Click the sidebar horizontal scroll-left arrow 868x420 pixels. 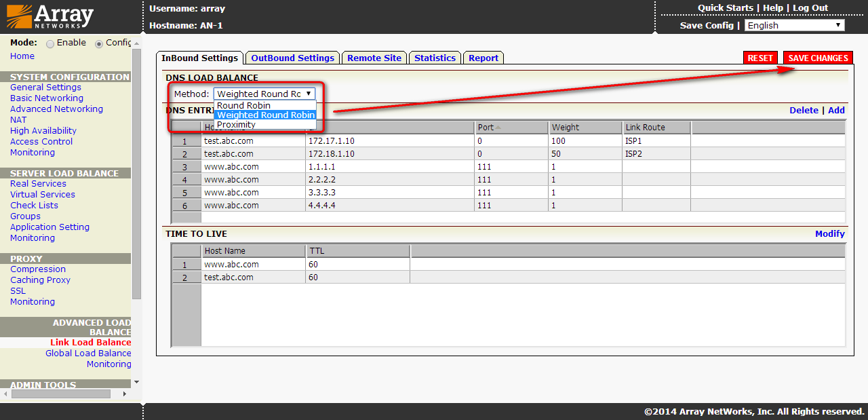(x=5, y=394)
